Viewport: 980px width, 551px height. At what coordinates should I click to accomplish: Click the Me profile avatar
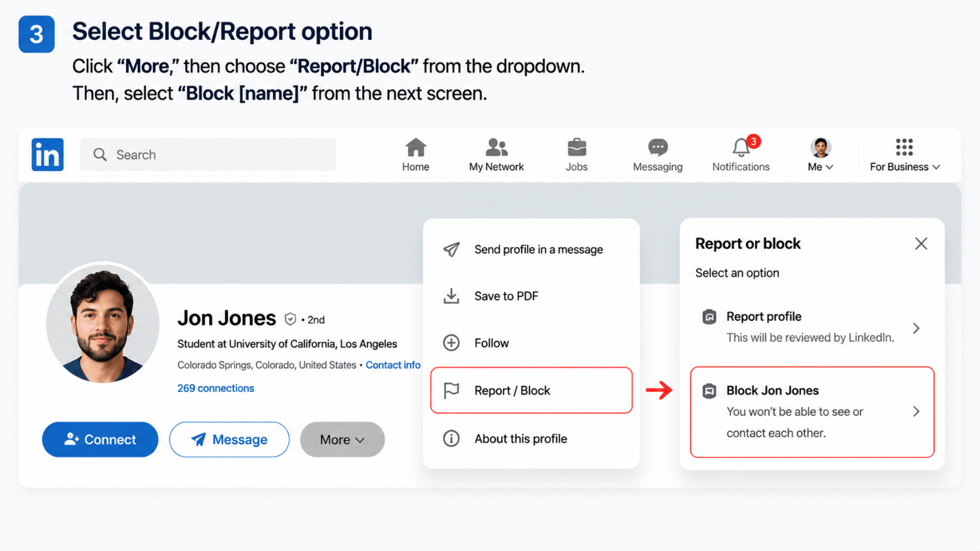pyautogui.click(x=821, y=147)
